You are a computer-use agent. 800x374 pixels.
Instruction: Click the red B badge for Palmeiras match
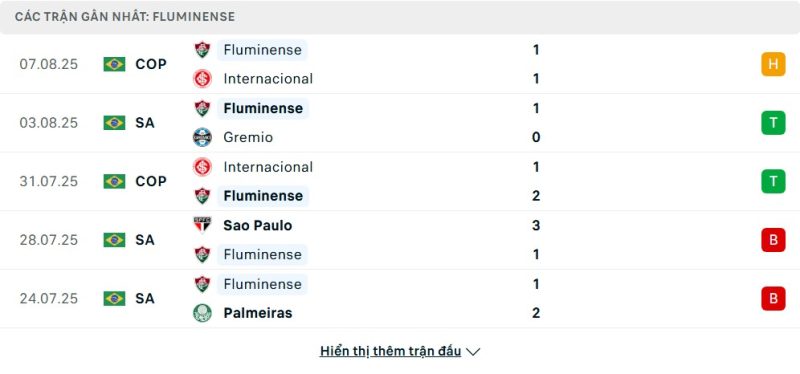[x=773, y=298]
